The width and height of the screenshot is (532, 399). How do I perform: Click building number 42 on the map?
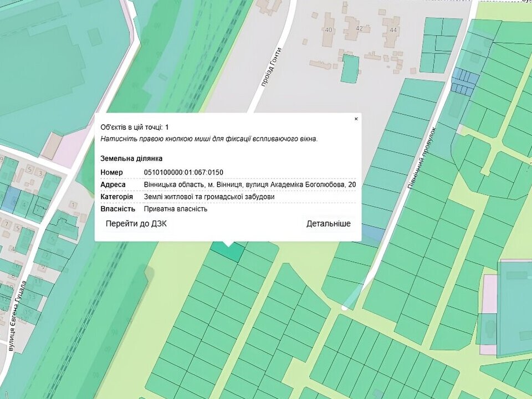tap(359, 28)
